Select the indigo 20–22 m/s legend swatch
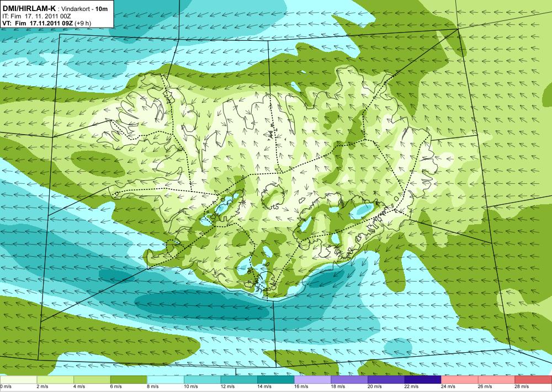The image size is (552, 392). (x=386, y=380)
